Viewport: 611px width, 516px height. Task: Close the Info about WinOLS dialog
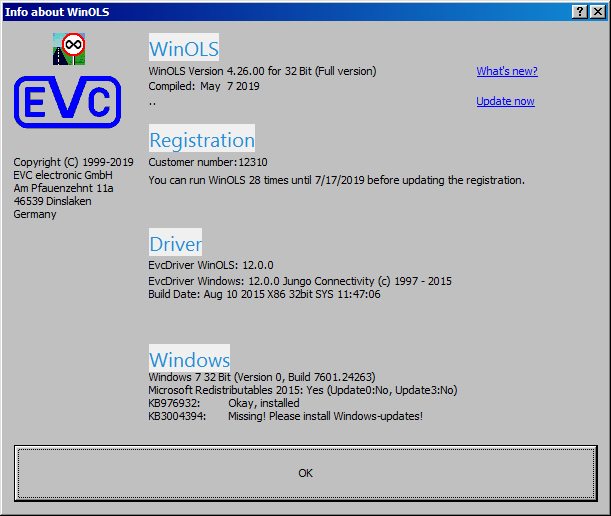(x=598, y=12)
